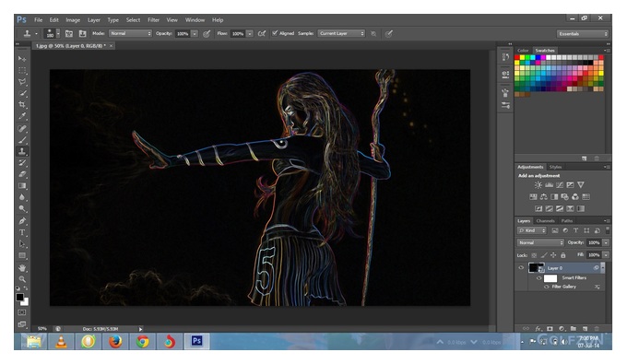This screenshot has width=627, height=364.
Task: Toggle lock transparent pixels
Action: [x=534, y=255]
